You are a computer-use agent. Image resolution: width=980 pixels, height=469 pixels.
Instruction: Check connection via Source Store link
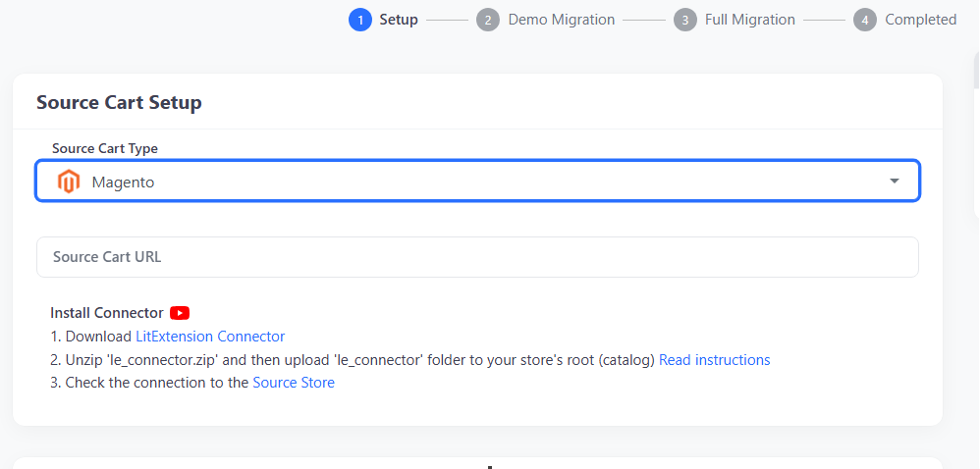[294, 383]
